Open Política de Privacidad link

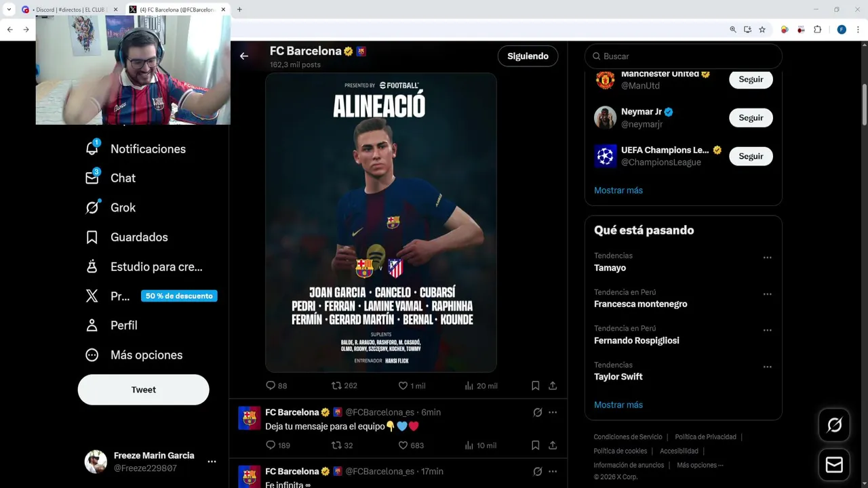[705, 437]
